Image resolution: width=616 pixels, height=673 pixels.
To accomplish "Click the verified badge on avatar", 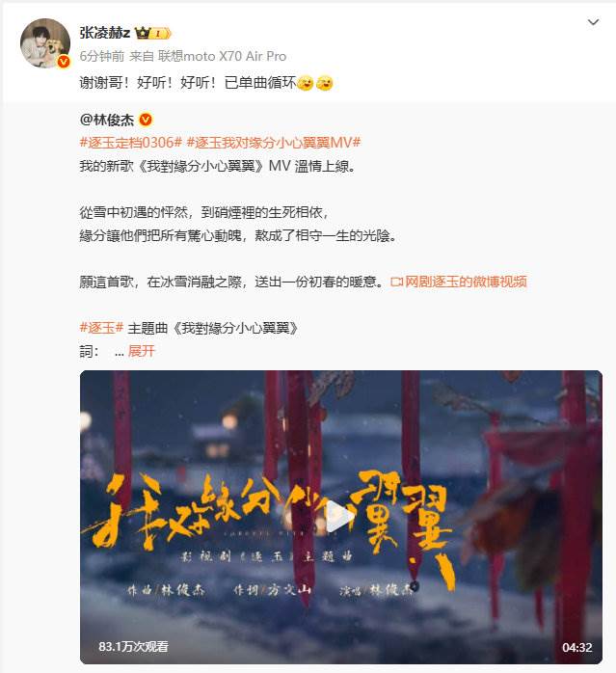I will [64, 62].
